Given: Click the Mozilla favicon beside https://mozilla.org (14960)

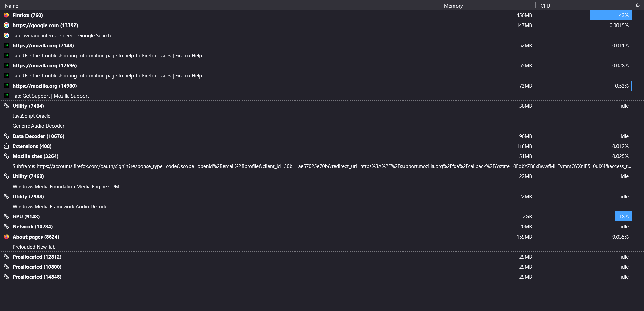Looking at the screenshot, I should coord(6,86).
